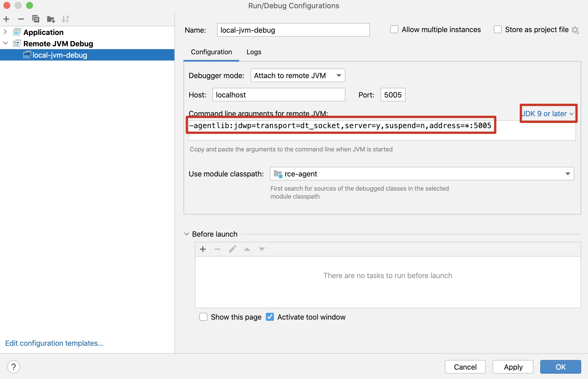Focus the Port input field
Image resolution: width=588 pixels, height=379 pixels.
point(393,95)
